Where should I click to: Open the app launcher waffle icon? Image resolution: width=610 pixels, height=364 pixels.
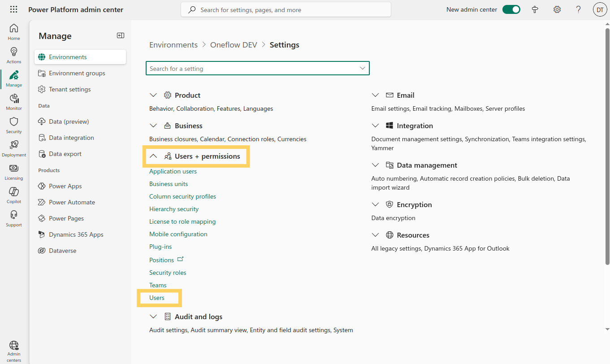click(14, 9)
